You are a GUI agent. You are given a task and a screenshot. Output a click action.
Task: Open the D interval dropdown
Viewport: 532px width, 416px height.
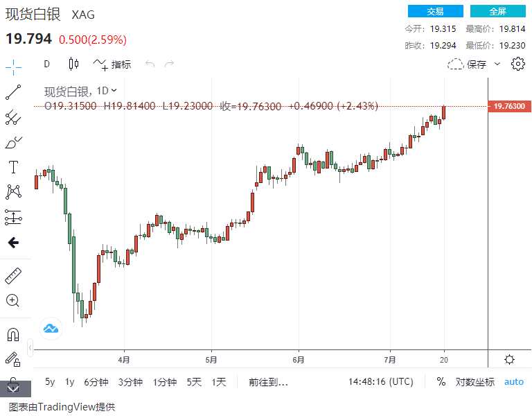pyautogui.click(x=46, y=64)
